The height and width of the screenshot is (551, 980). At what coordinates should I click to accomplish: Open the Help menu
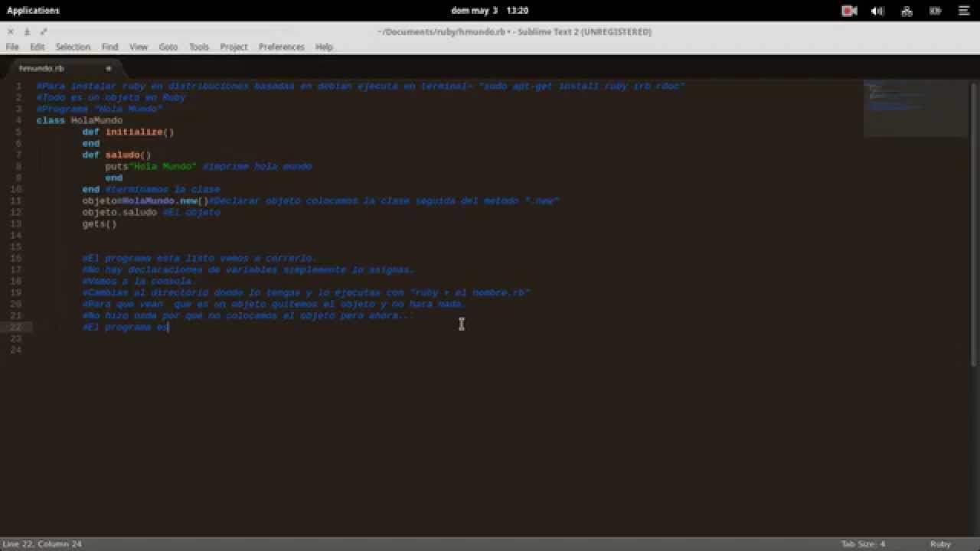click(x=324, y=47)
